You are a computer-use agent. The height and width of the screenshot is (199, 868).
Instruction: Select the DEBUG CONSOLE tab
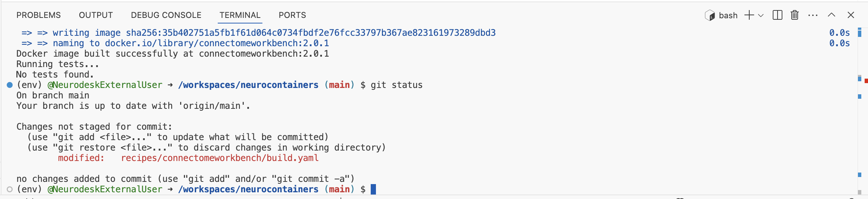(x=166, y=15)
